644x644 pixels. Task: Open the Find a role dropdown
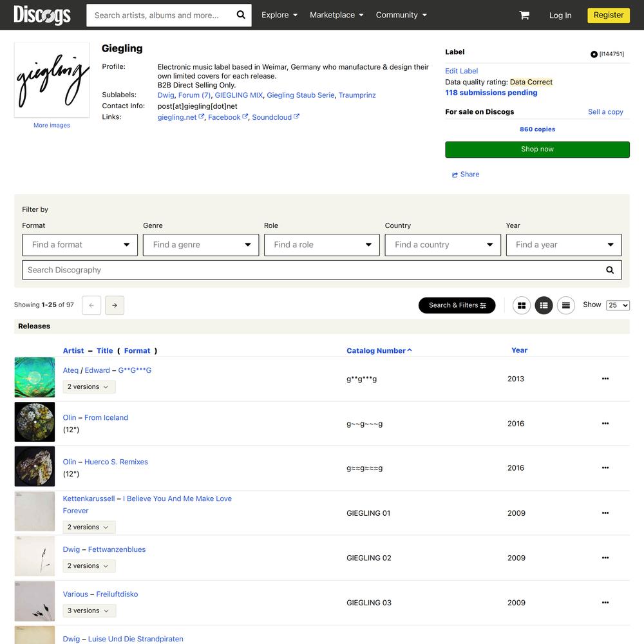pyautogui.click(x=321, y=245)
